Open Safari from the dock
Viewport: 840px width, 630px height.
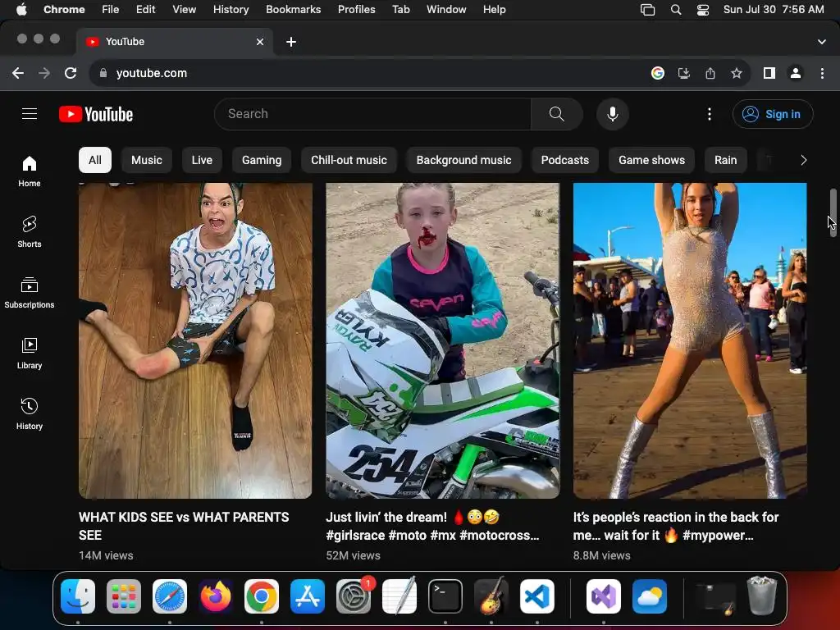click(170, 596)
